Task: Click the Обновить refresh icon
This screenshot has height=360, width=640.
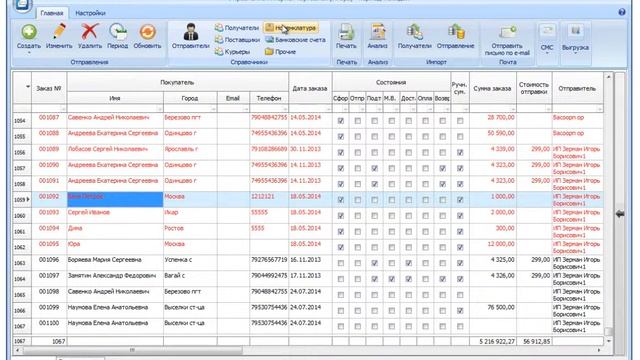Action: click(x=147, y=32)
